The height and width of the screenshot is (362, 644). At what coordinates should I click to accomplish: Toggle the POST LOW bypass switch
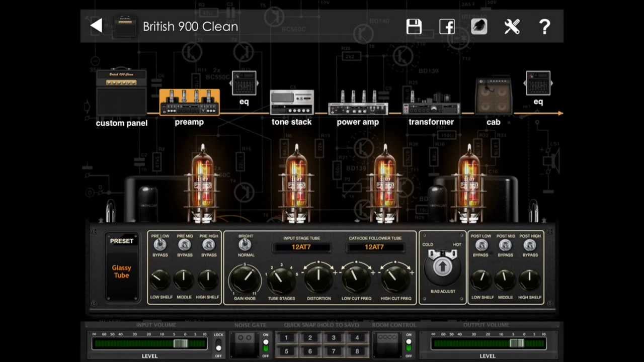coord(481,245)
